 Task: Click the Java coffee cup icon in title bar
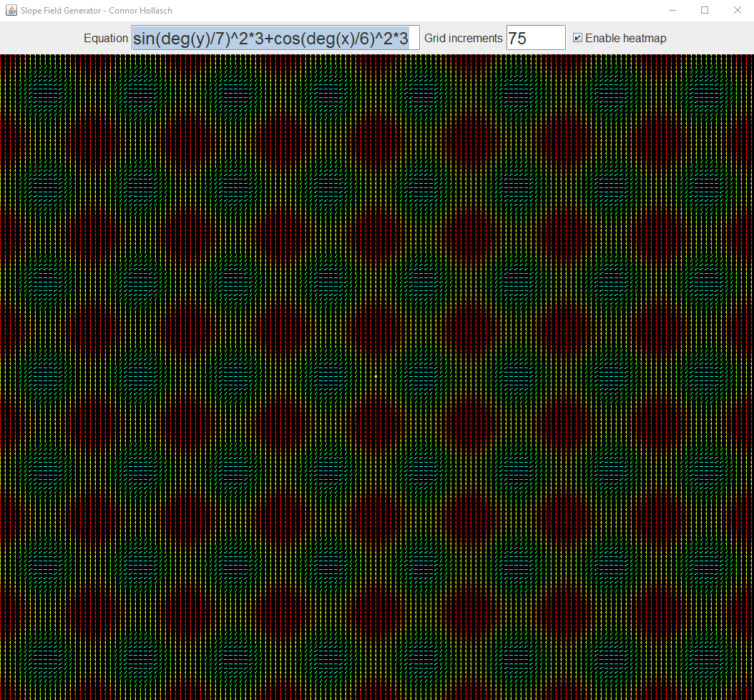[x=10, y=10]
